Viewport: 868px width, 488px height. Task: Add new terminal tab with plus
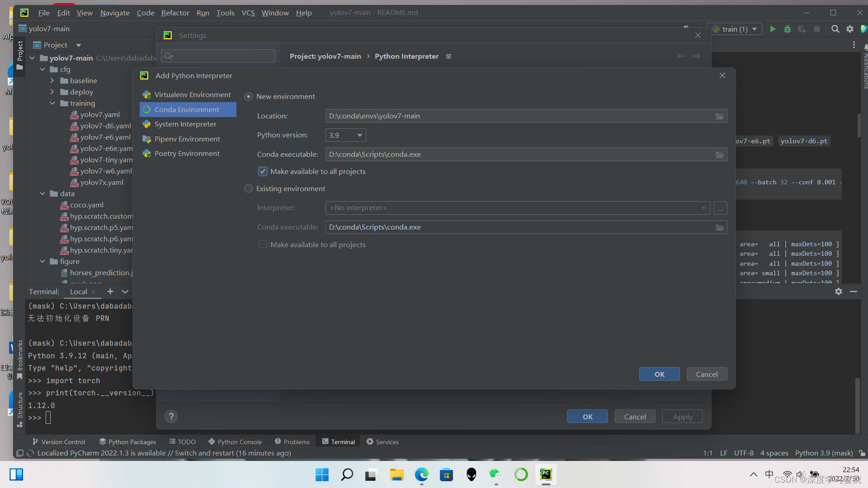pyautogui.click(x=110, y=291)
